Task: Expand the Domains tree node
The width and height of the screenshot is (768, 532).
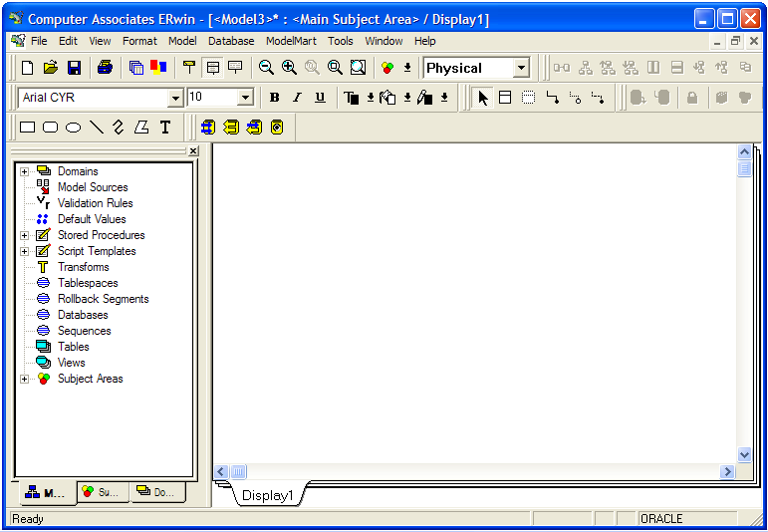Action: (24, 171)
